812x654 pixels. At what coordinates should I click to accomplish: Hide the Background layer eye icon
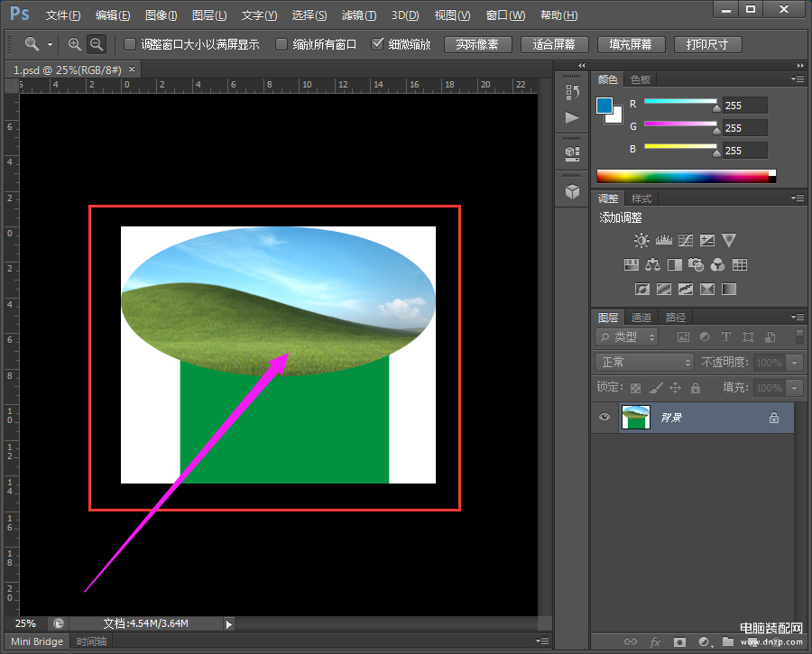coord(604,417)
